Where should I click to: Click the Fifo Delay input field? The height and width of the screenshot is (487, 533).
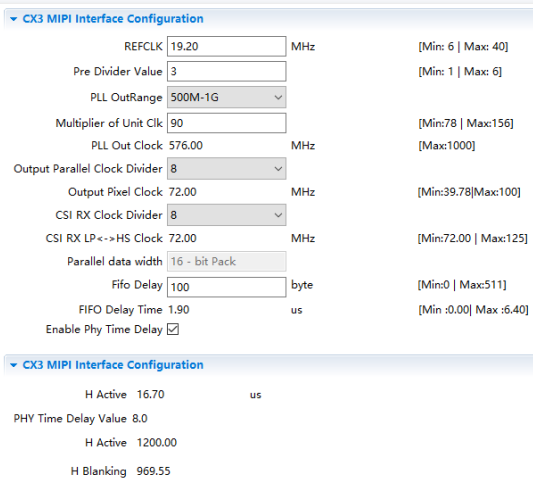(226, 287)
